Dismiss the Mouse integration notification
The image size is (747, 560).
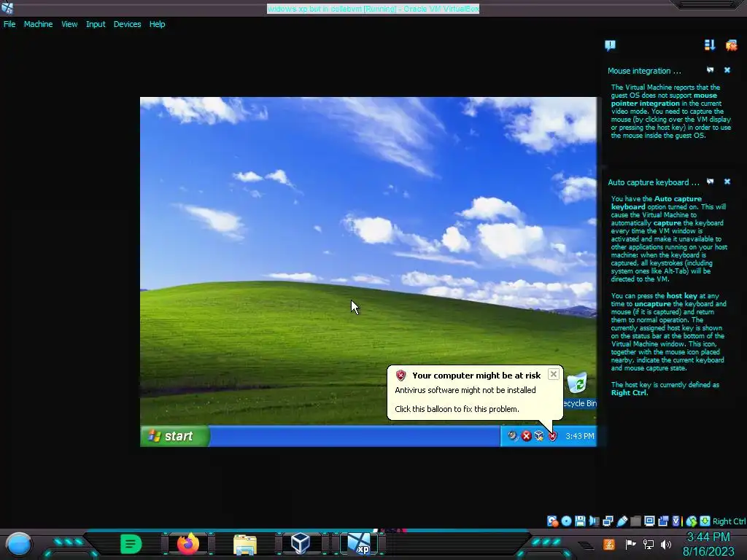[727, 70]
